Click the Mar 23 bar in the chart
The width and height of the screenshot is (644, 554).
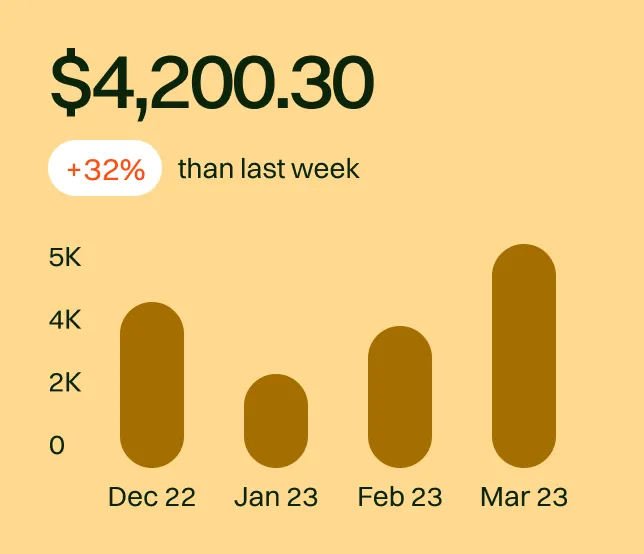(x=524, y=356)
